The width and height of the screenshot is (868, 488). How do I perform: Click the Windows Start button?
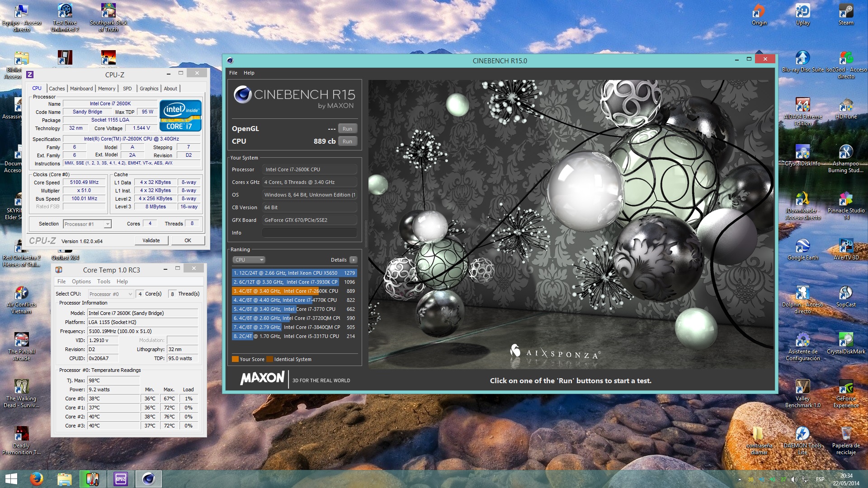coord(11,479)
